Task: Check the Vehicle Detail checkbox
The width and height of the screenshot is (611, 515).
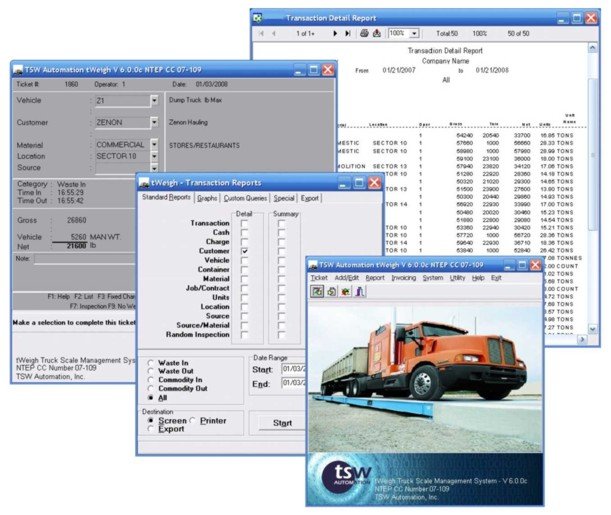Action: point(244,260)
